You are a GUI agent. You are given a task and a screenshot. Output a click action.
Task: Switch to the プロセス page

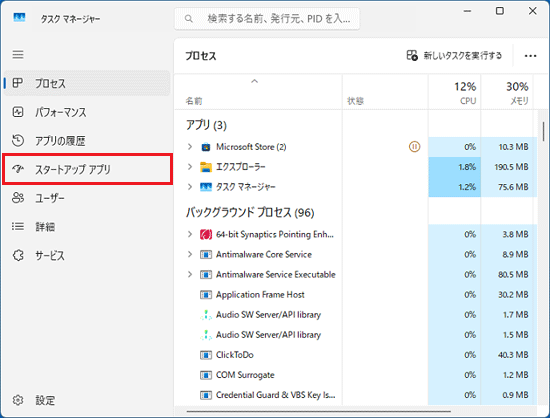(87, 83)
